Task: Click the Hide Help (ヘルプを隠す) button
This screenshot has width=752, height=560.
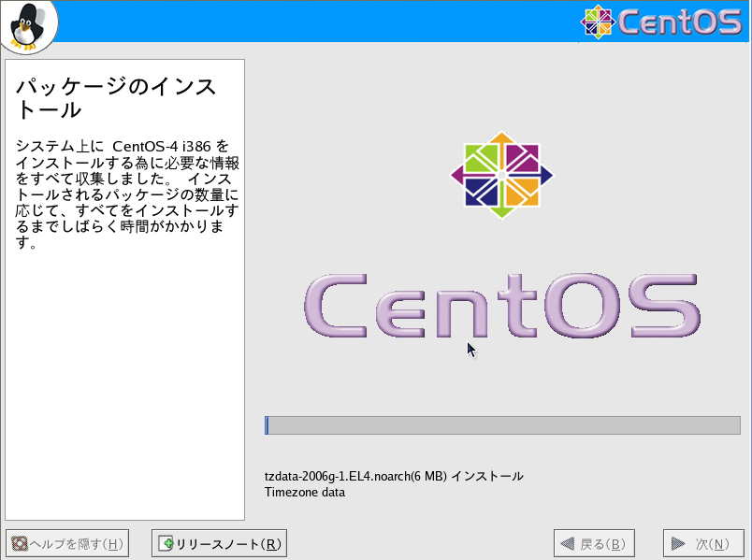Action: pyautogui.click(x=67, y=543)
